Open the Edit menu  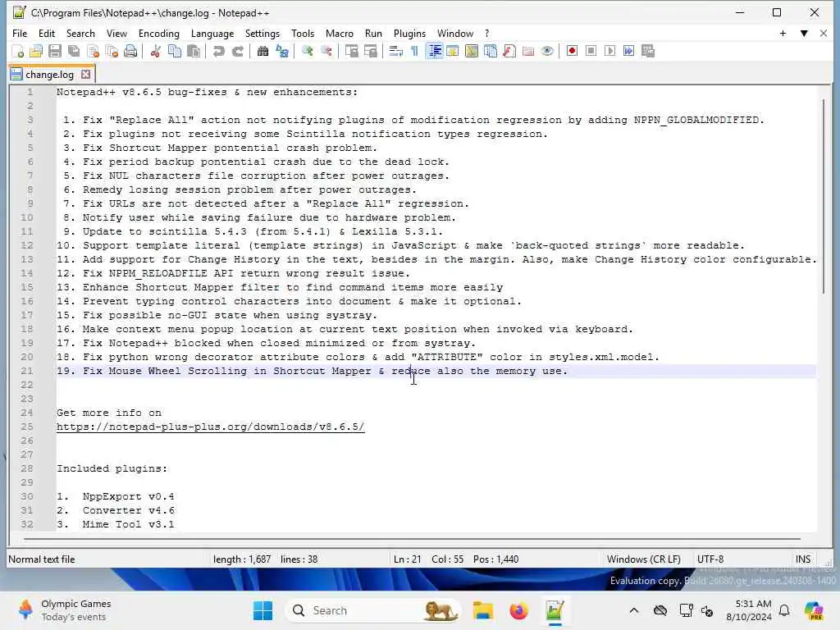47,33
